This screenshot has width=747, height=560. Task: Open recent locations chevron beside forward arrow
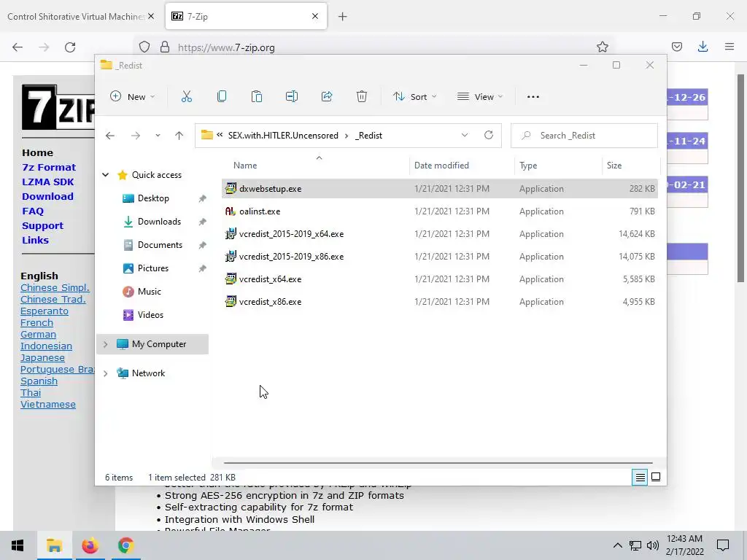pos(158,136)
